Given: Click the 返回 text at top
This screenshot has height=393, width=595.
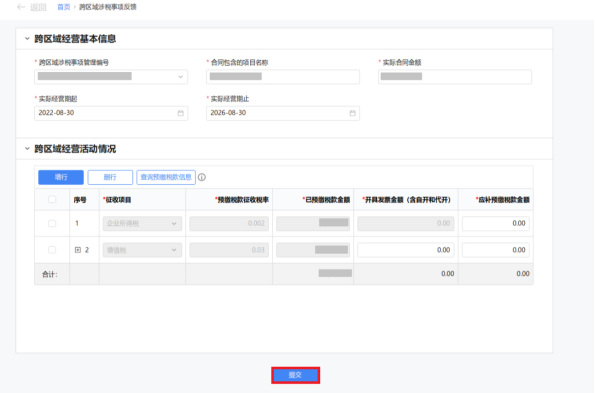Looking at the screenshot, I should (x=38, y=7).
